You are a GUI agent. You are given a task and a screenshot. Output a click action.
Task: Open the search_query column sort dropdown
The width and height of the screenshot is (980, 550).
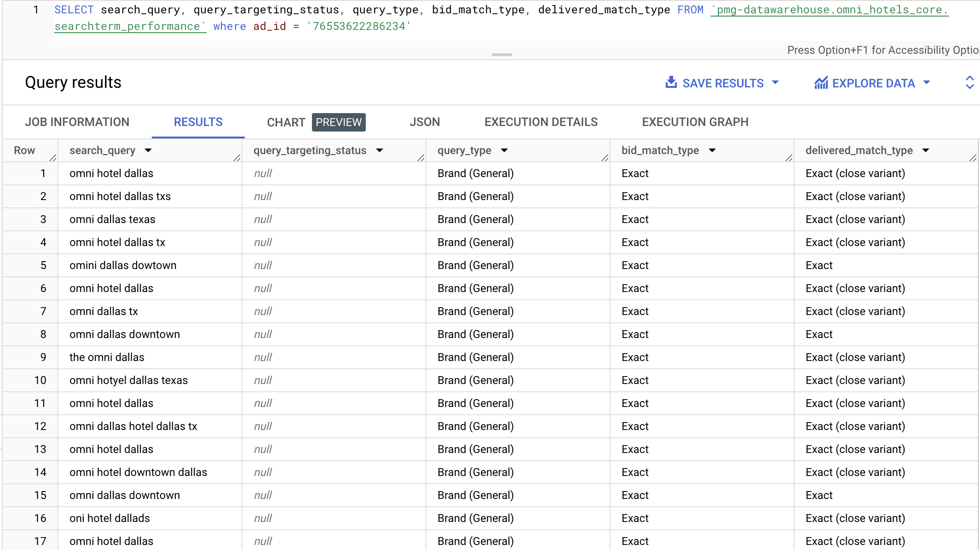click(x=148, y=150)
